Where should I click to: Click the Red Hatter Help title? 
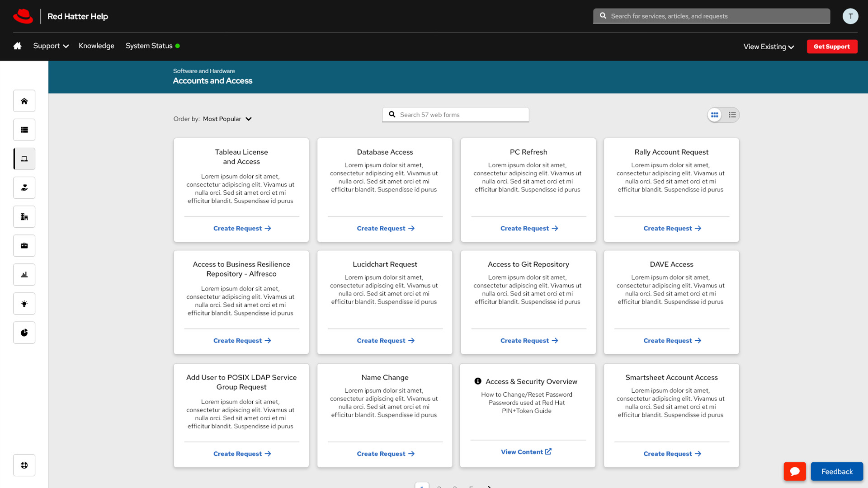pyautogui.click(x=78, y=16)
